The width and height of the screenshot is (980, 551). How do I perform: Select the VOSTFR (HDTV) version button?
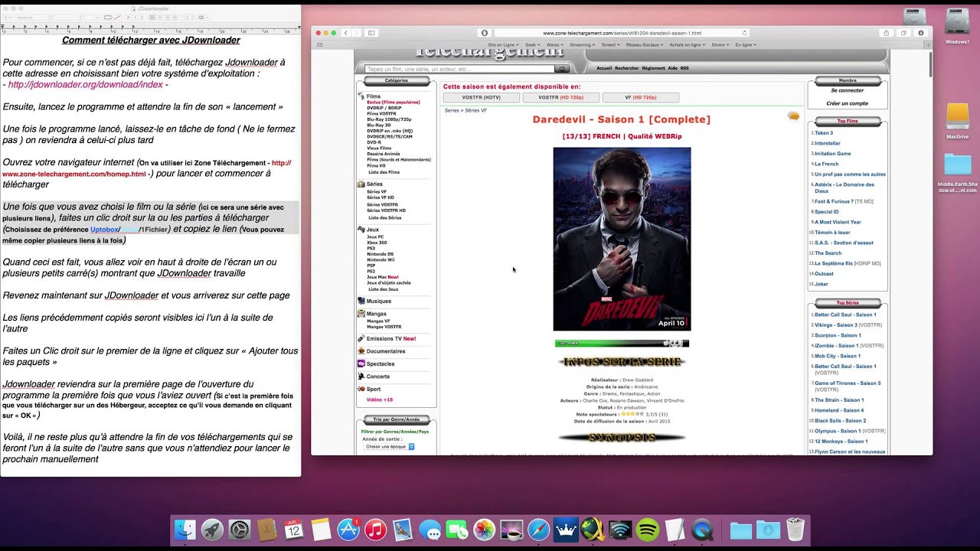coord(482,97)
